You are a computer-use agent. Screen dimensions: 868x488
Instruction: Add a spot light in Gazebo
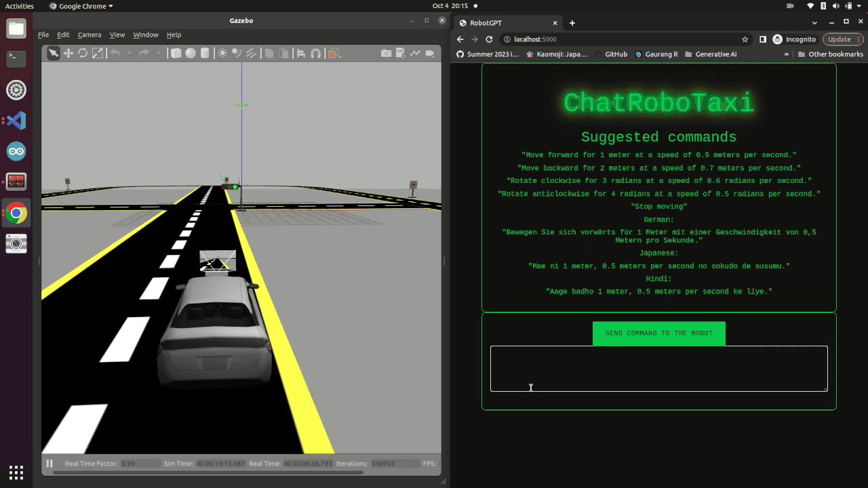click(237, 54)
